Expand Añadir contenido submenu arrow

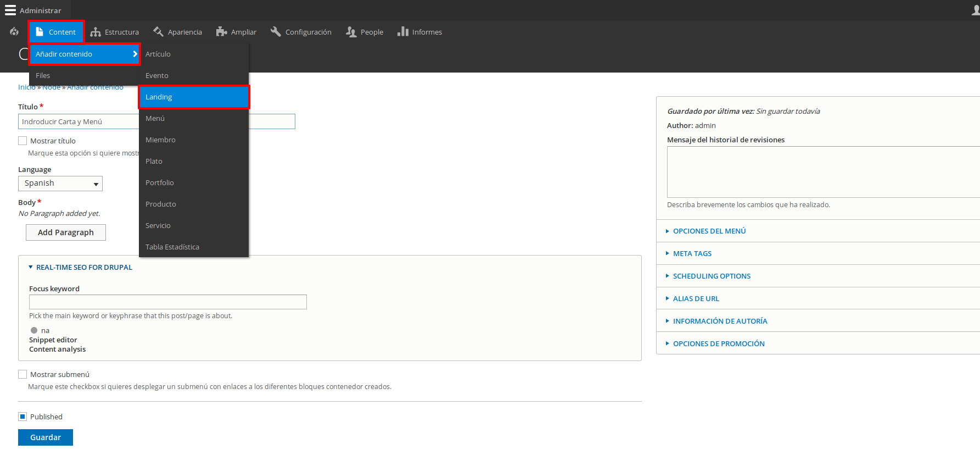click(135, 54)
